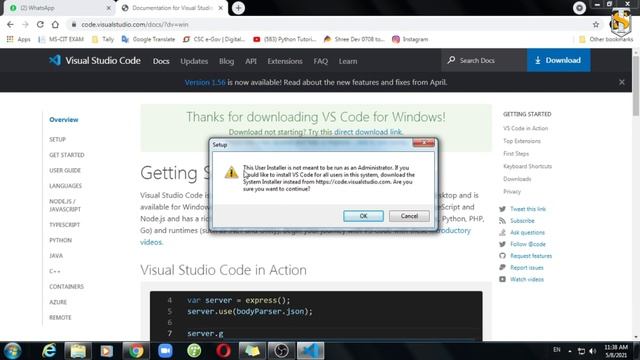Expand the SETUP section in sidebar
Screen dimensions: 640x360
(x=58, y=140)
